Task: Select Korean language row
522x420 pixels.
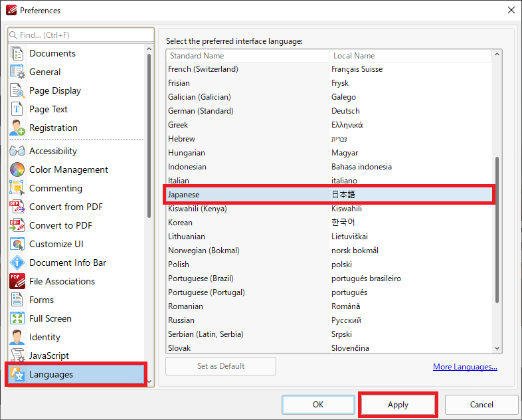Action: [x=329, y=223]
